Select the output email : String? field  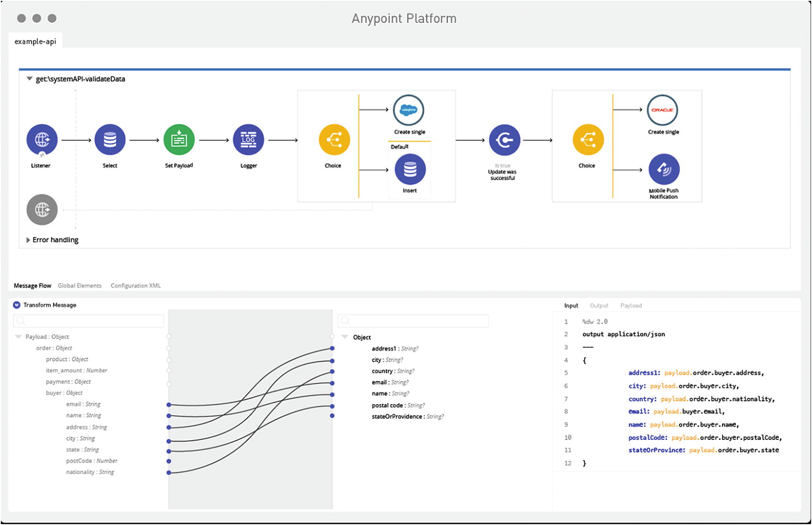pos(390,382)
